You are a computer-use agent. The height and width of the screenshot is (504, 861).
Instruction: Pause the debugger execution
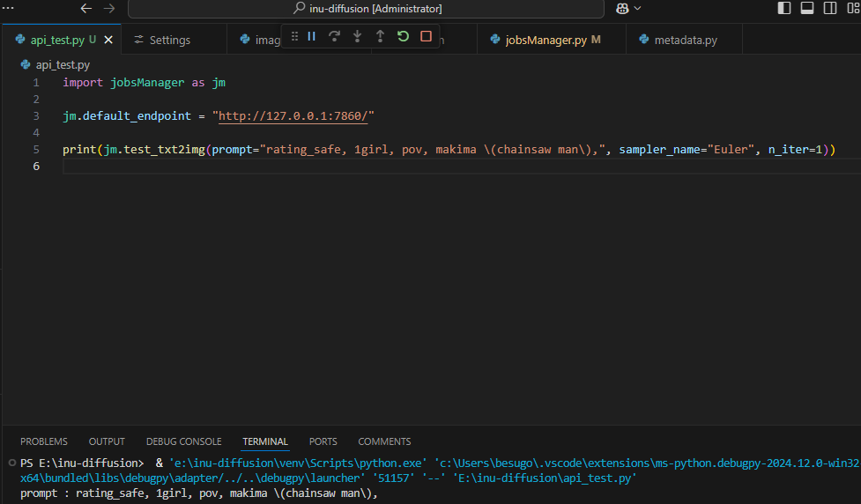311,36
